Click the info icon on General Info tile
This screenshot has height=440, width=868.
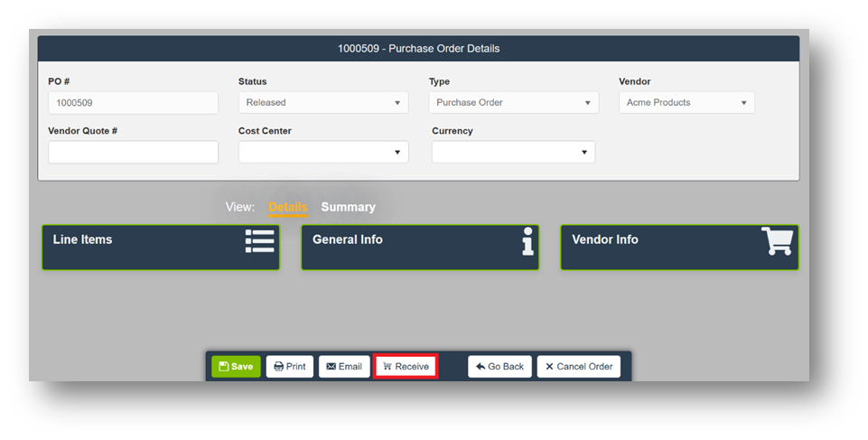tap(527, 241)
